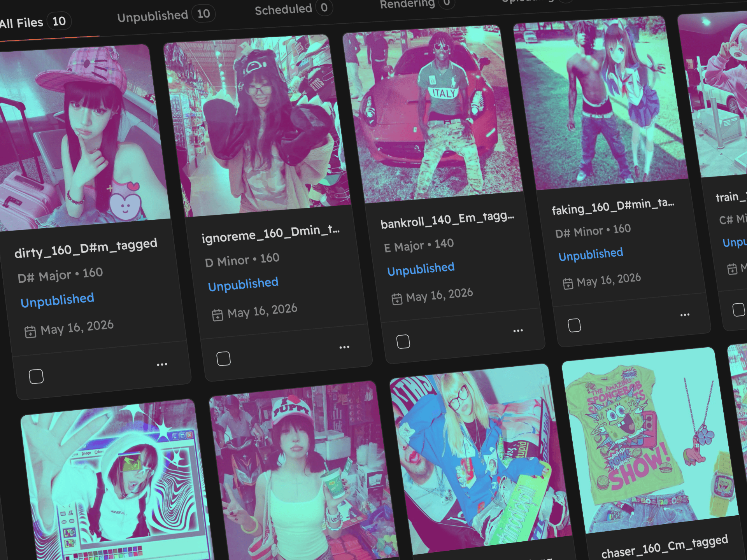747x560 pixels.
Task: Click the Unpublished status on bankroll_140_Em
Action: [x=421, y=269]
